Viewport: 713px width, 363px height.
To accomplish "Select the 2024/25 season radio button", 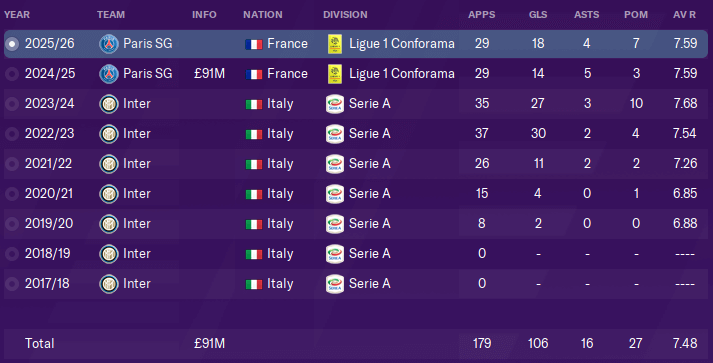I will pyautogui.click(x=12, y=74).
